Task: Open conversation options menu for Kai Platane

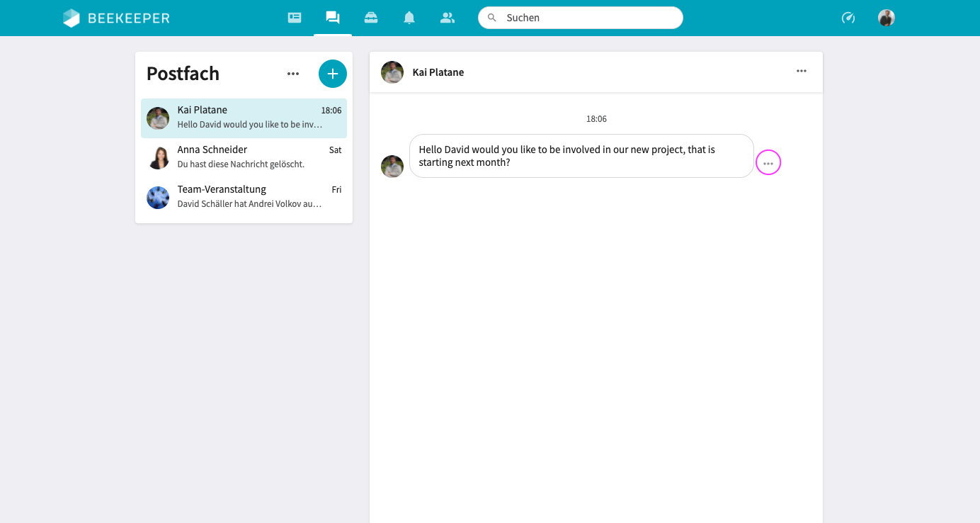Action: coord(802,71)
